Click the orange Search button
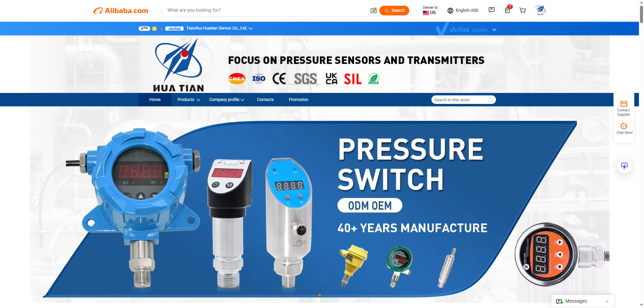Image resolution: width=644 pixels, height=308 pixels. (394, 10)
